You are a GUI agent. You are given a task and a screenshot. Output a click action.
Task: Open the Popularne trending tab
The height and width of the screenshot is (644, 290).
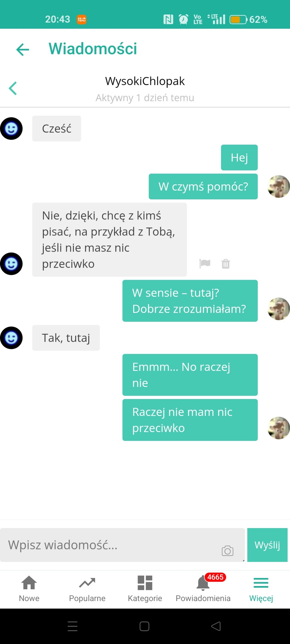(x=87, y=588)
